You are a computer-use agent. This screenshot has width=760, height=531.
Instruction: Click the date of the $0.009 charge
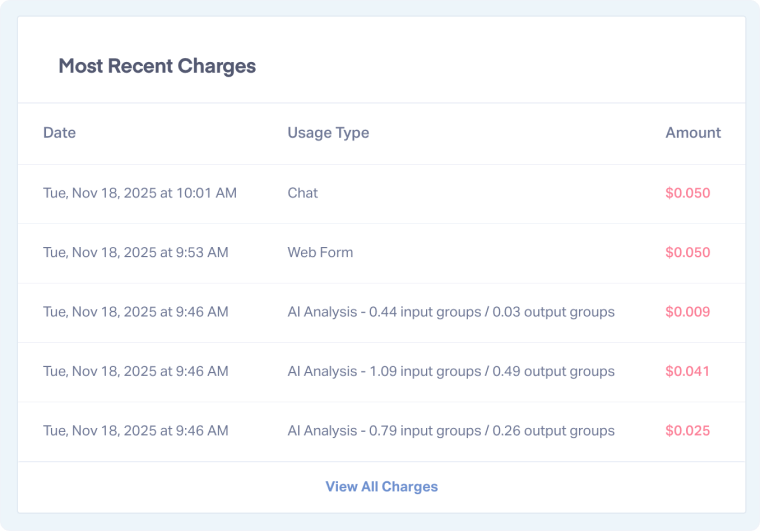[136, 312]
